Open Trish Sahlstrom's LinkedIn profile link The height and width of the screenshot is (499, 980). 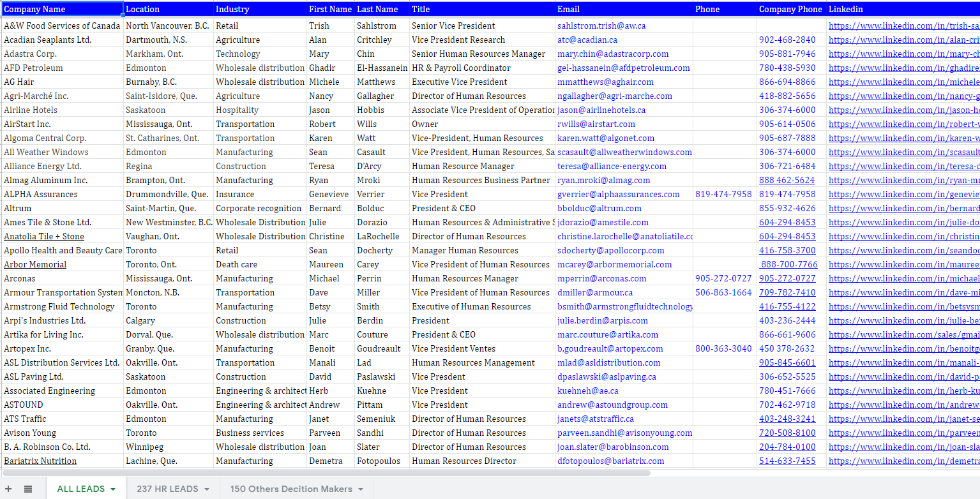click(x=904, y=26)
